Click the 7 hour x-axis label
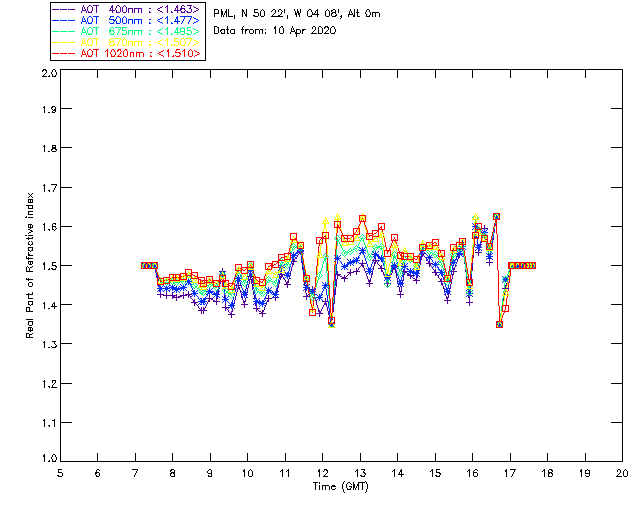The height and width of the screenshot is (512, 640). 135,473
